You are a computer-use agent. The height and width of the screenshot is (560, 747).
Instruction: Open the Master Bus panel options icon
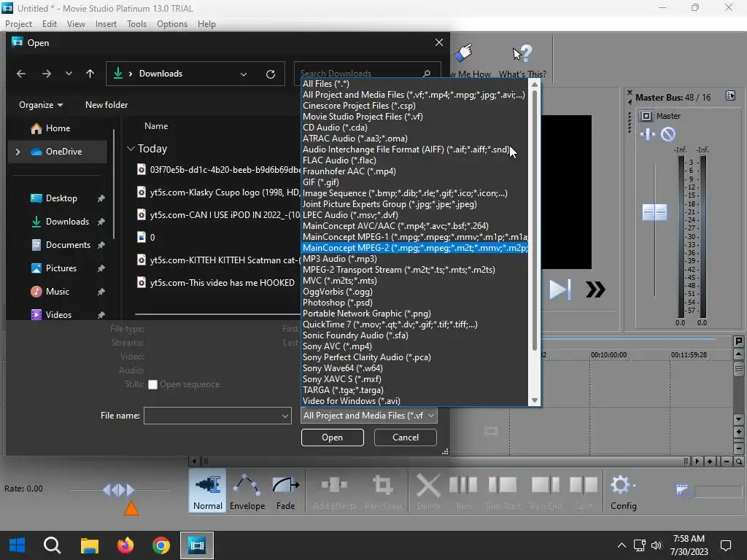pyautogui.click(x=730, y=96)
